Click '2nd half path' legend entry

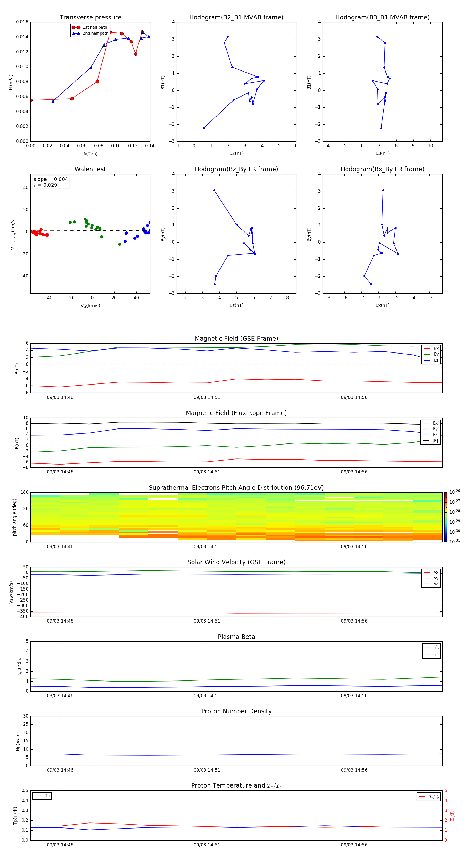coord(90,33)
